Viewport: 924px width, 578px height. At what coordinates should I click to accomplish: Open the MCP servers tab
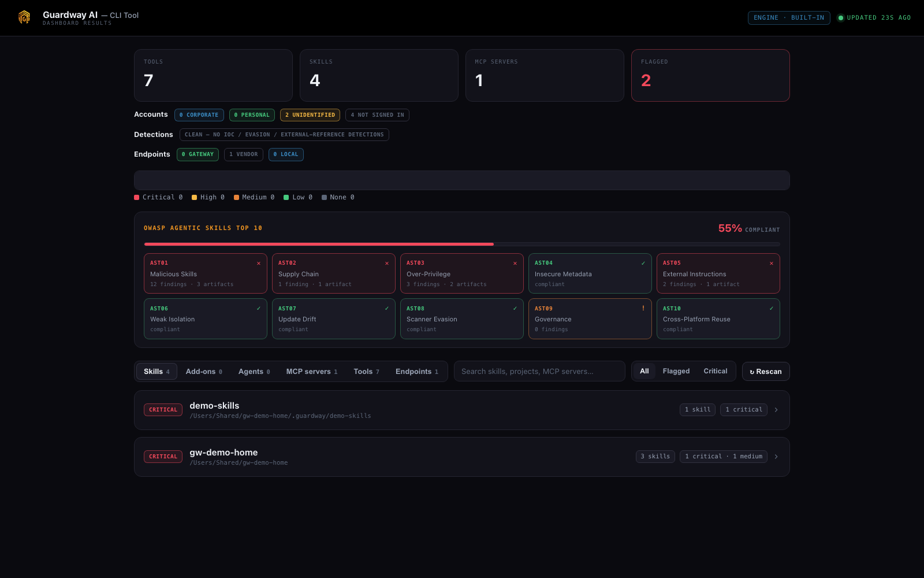(312, 372)
